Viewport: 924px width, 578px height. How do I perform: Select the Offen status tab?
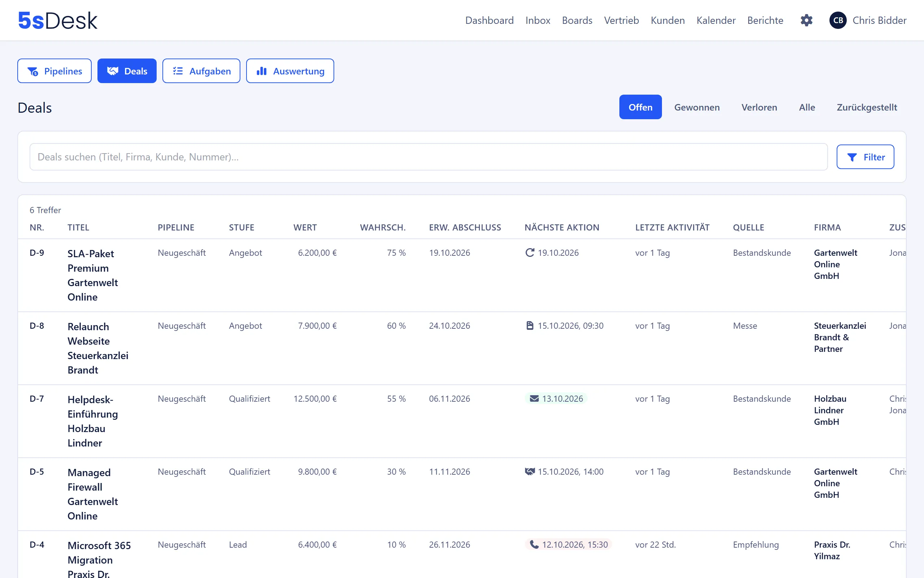point(640,107)
